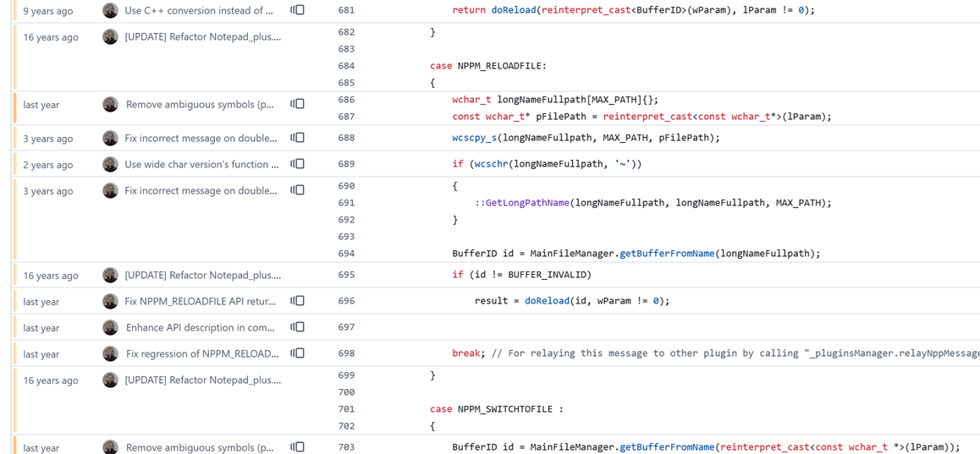
Task: Click '9 years ago' timestamp
Action: coord(48,11)
